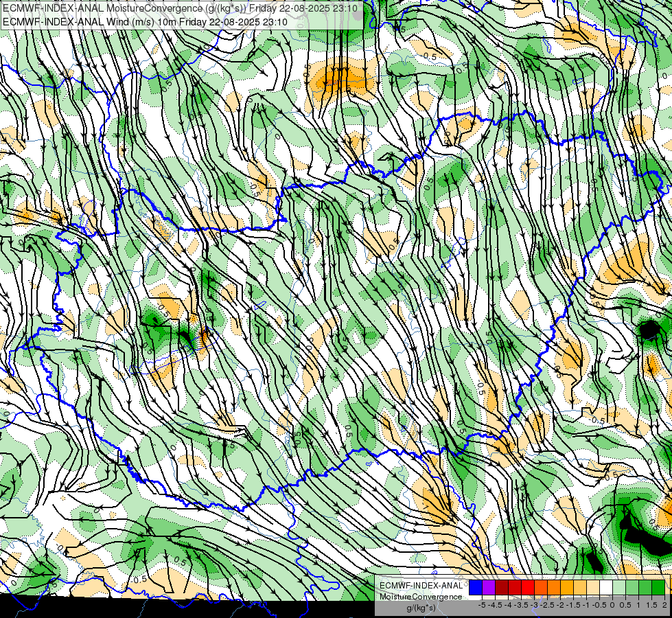Click the green swatch between 0.5 and 1

[632, 588]
